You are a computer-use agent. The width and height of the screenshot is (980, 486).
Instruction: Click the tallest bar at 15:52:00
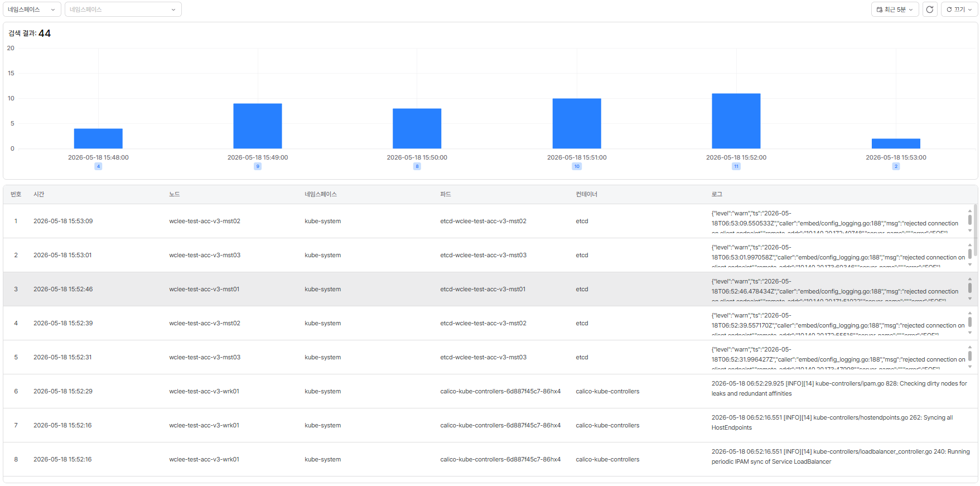click(736, 121)
